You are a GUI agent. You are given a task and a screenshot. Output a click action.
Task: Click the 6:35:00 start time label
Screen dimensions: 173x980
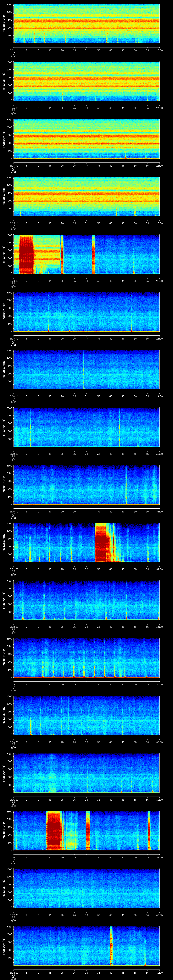click(x=14, y=799)
